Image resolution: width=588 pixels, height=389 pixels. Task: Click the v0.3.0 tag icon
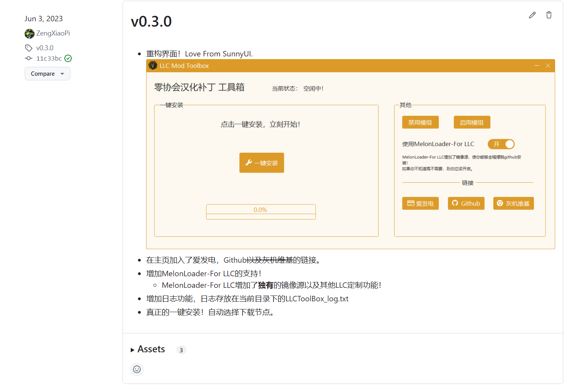[x=29, y=48]
